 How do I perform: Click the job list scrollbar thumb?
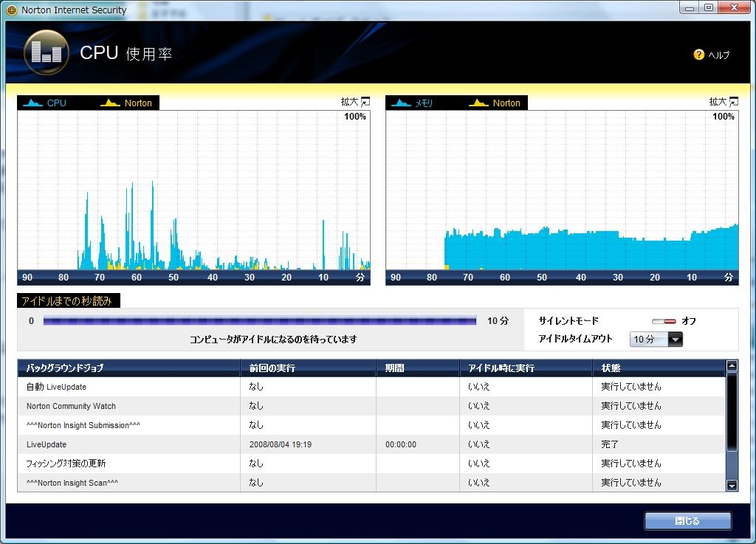point(732,412)
